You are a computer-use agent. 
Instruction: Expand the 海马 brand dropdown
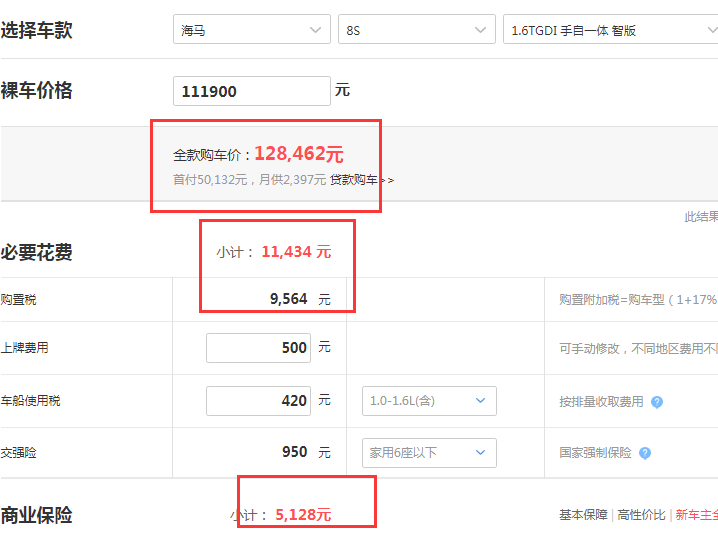[x=252, y=29]
